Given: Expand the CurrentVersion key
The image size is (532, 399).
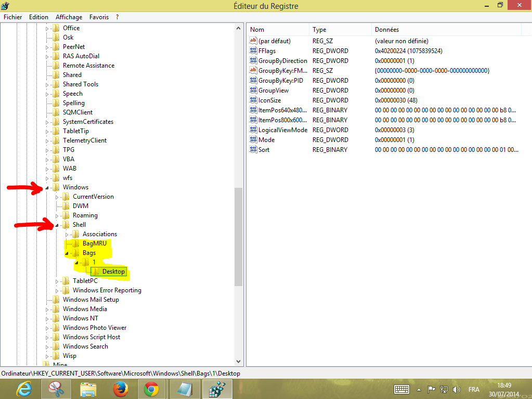Looking at the screenshot, I should [57, 197].
